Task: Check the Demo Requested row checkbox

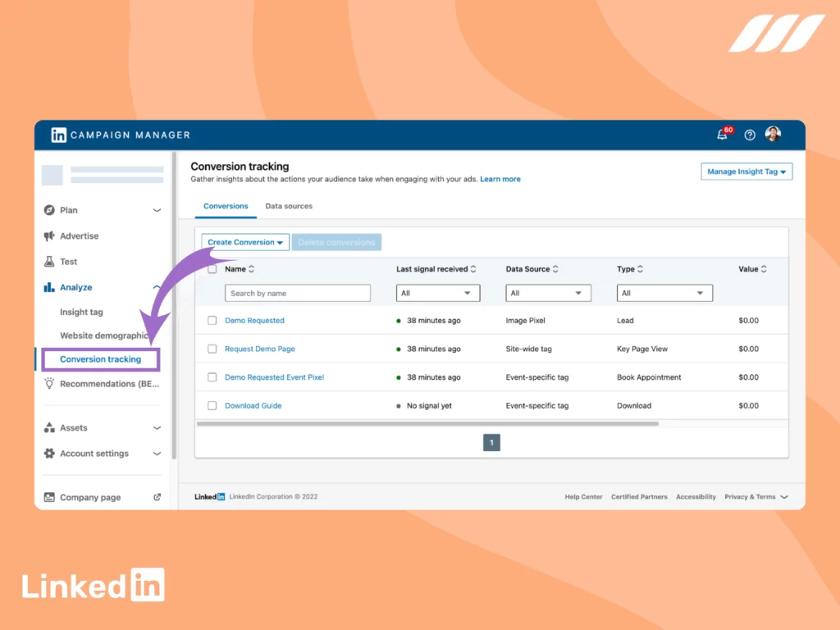Action: 212,320
